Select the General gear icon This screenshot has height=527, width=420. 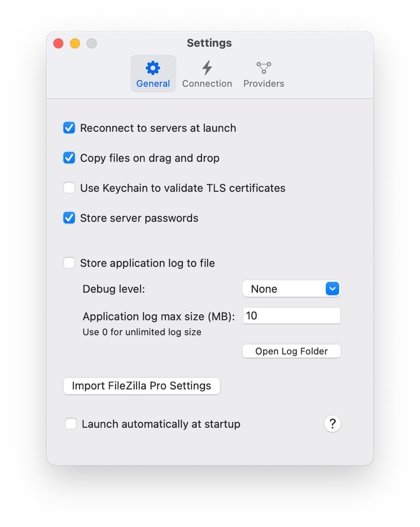[x=153, y=68]
